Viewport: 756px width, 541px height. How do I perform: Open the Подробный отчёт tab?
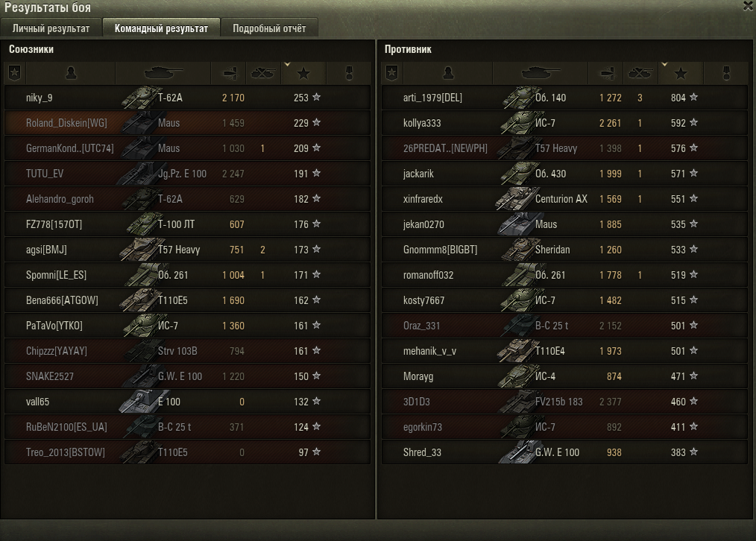click(x=269, y=28)
